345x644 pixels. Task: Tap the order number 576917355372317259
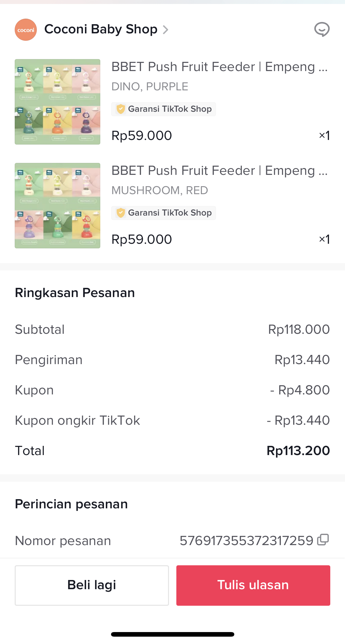point(246,541)
